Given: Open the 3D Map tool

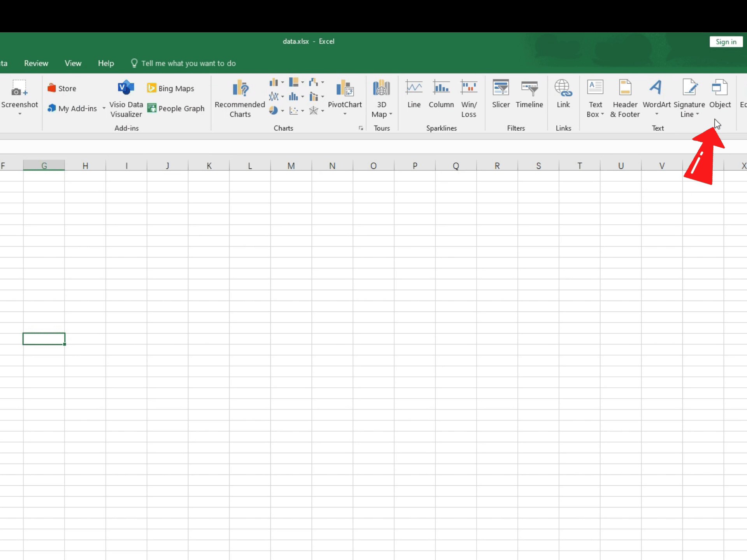Looking at the screenshot, I should [x=381, y=89].
